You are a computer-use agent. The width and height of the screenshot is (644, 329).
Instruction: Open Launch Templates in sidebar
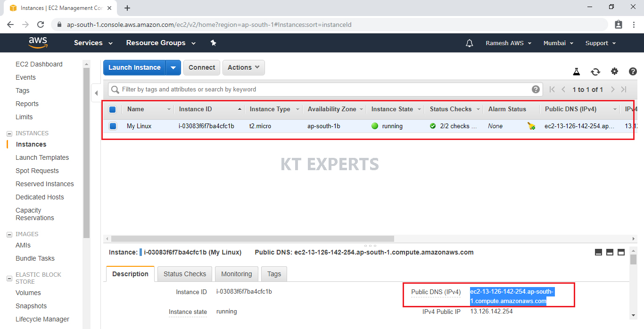click(42, 157)
